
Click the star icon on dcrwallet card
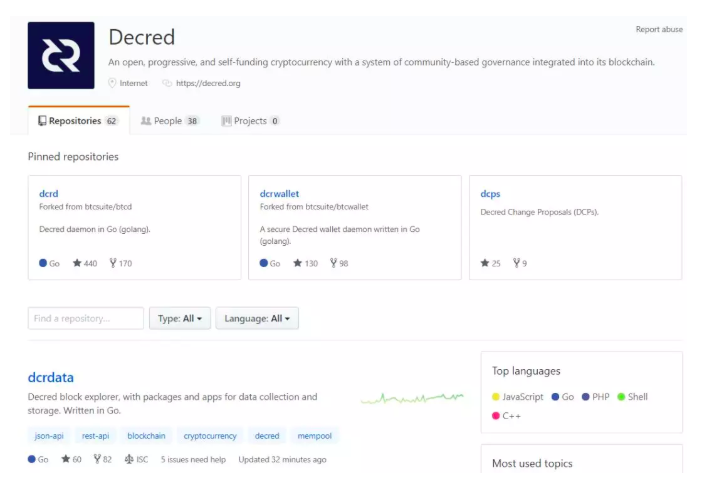pyautogui.click(x=297, y=263)
